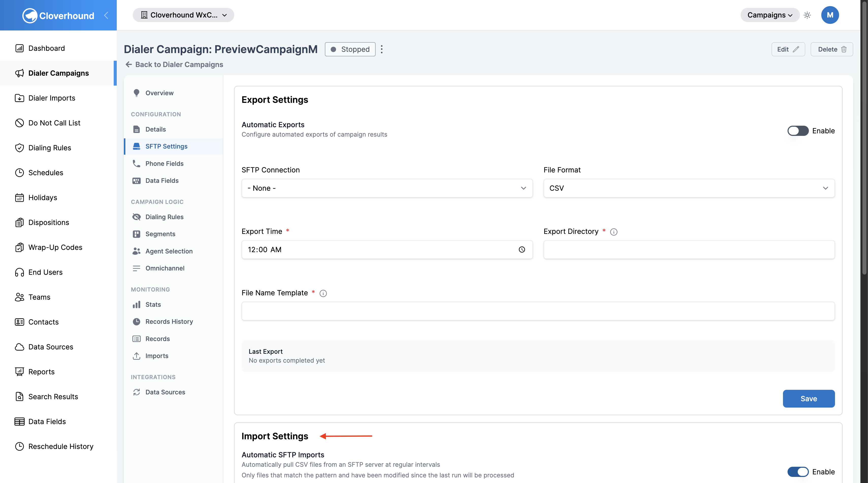The width and height of the screenshot is (868, 483).
Task: Open Reports page
Action: click(34, 372)
